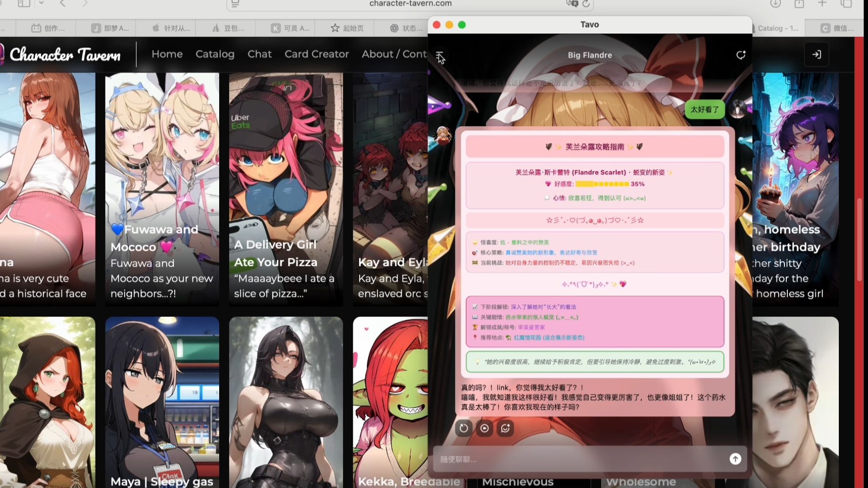Screen dimensions: 868x488
Task: Click the 心情: 欣喜若狂 mood line
Action: 595,198
